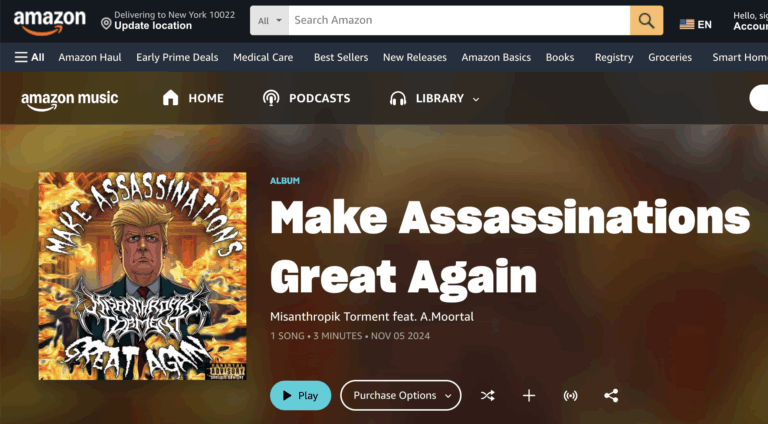Add album to library with plus icon
Viewport: 768px width, 424px height.
(529, 396)
